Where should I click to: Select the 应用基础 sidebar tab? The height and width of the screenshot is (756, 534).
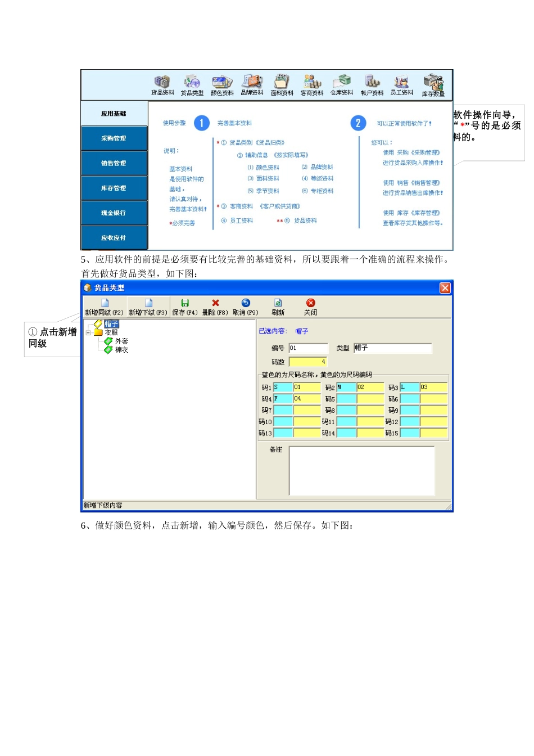point(114,114)
